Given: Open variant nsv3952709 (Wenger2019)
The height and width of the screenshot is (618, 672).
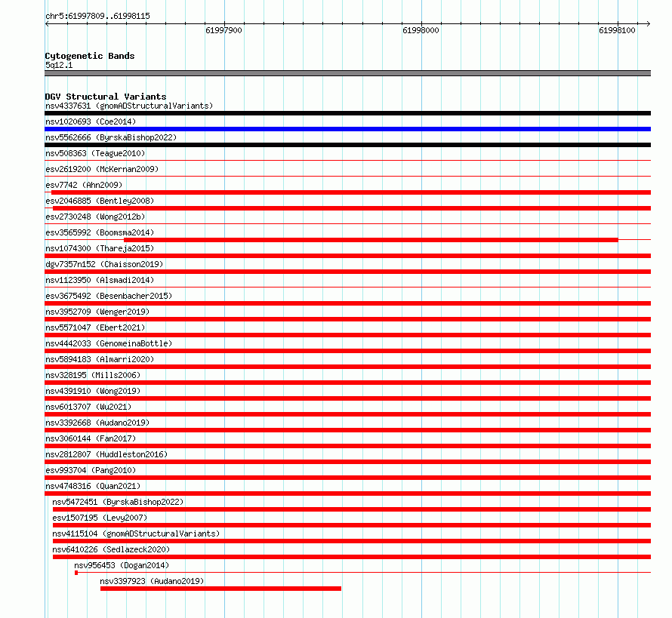Looking at the screenshot, I should (97, 312).
